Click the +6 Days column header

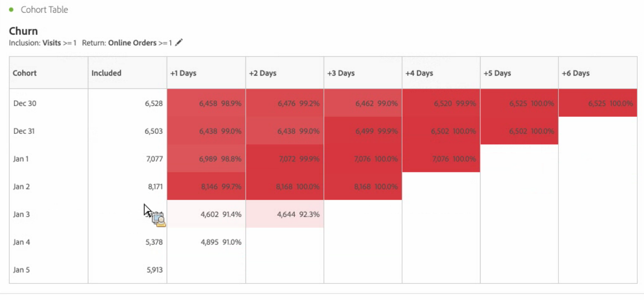(597, 73)
